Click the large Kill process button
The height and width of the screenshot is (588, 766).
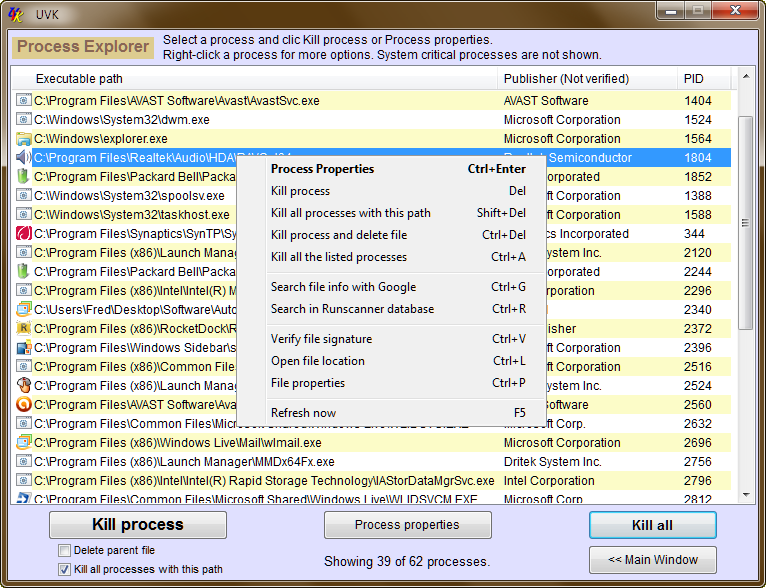[x=138, y=525]
